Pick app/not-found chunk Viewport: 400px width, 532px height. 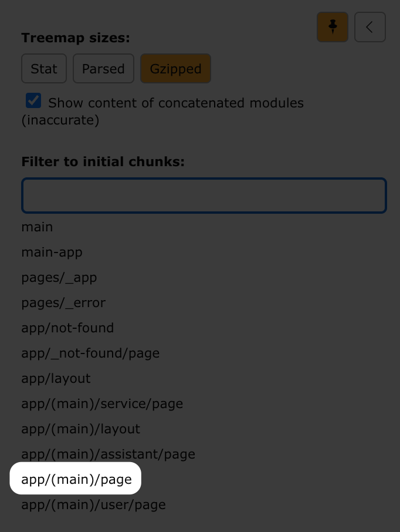[x=67, y=328]
